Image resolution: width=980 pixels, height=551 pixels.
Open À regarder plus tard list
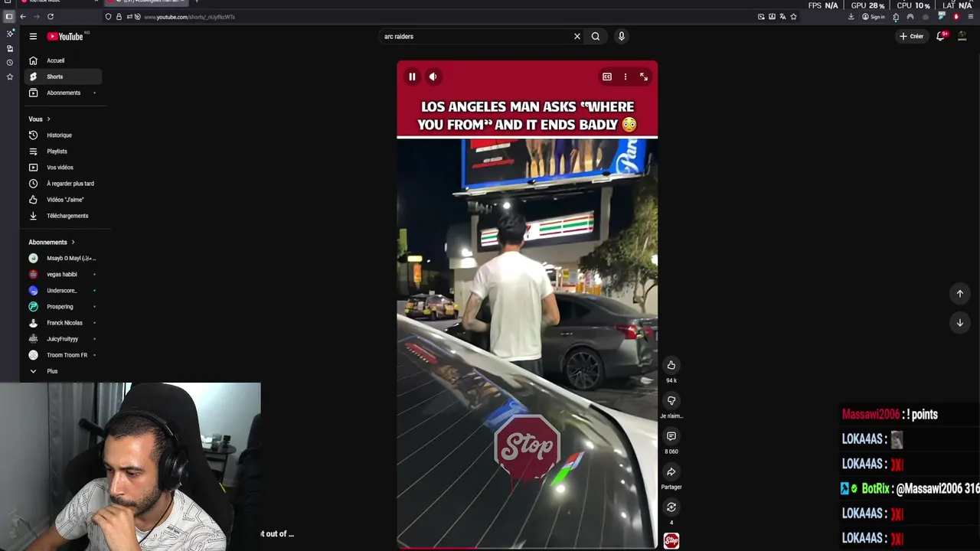tap(62, 184)
